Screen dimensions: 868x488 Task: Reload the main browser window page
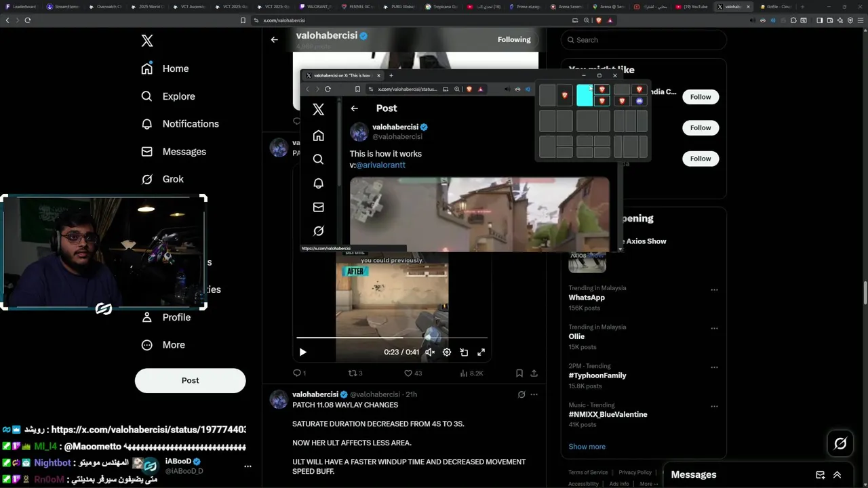tap(28, 20)
